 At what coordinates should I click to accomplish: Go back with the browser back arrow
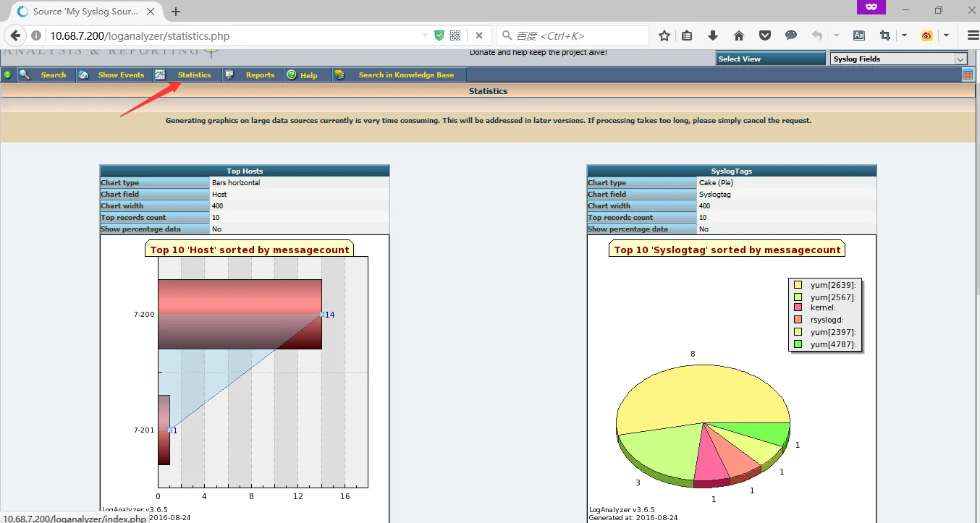(14, 35)
